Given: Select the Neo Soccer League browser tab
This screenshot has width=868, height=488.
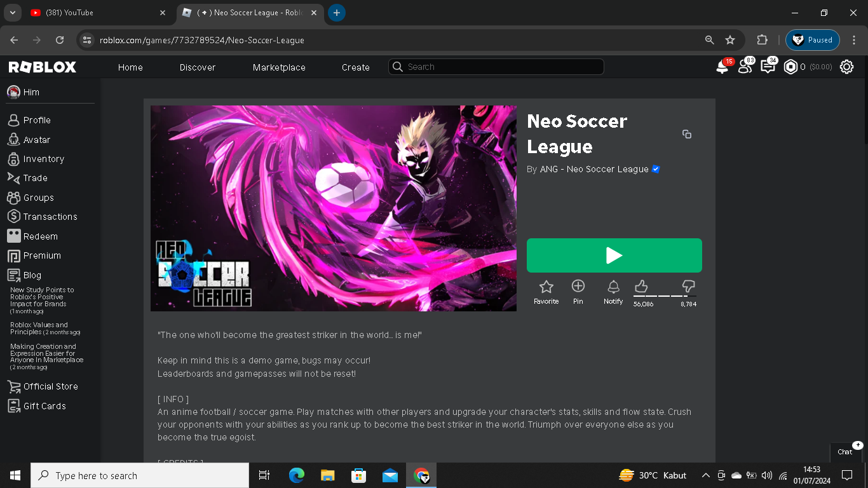Looking at the screenshot, I should coord(250,13).
